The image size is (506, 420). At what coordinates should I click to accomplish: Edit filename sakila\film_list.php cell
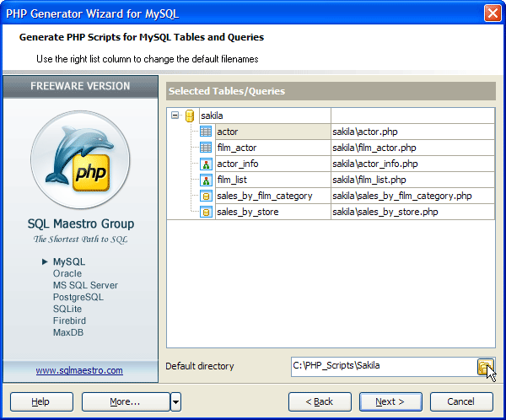coord(412,180)
